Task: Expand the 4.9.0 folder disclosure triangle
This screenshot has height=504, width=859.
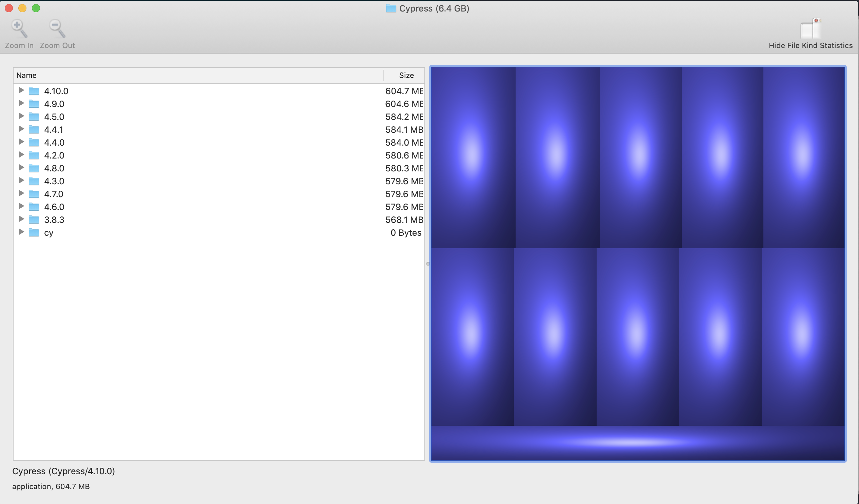Action: tap(21, 103)
